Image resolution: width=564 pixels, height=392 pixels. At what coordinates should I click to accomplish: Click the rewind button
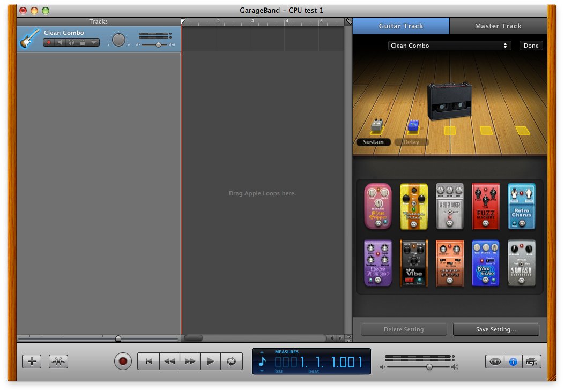tap(169, 361)
